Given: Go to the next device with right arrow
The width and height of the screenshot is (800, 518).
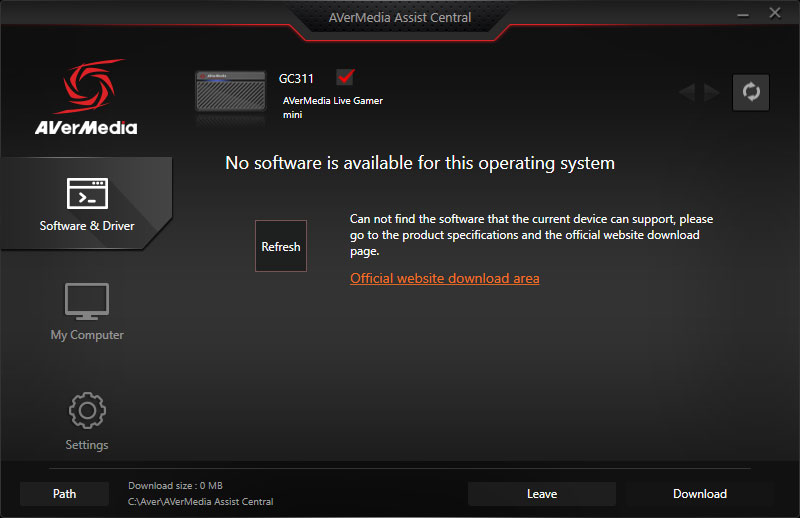Looking at the screenshot, I should tap(712, 93).
